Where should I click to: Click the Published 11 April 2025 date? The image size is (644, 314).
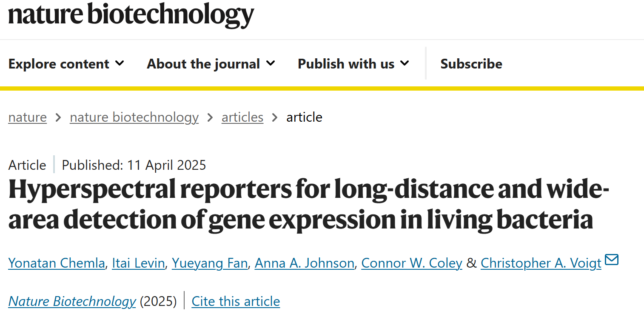pyautogui.click(x=134, y=165)
